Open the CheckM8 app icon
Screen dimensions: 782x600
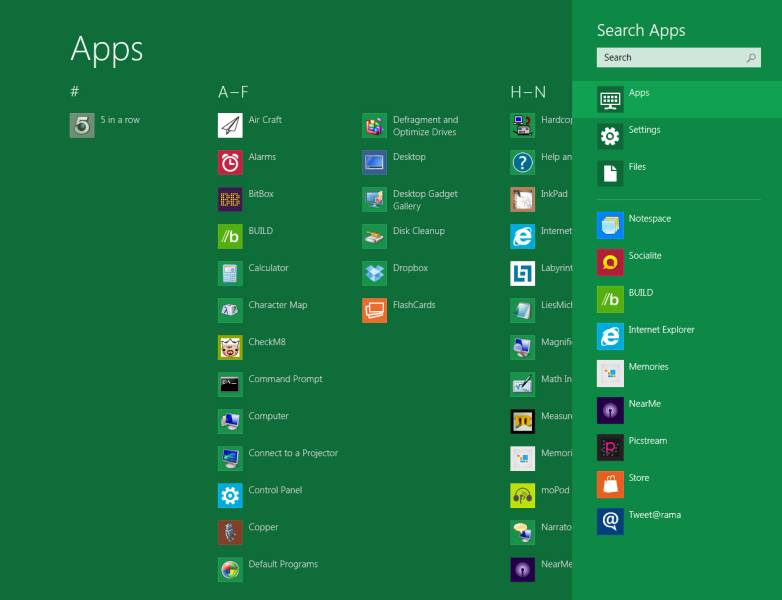click(230, 347)
